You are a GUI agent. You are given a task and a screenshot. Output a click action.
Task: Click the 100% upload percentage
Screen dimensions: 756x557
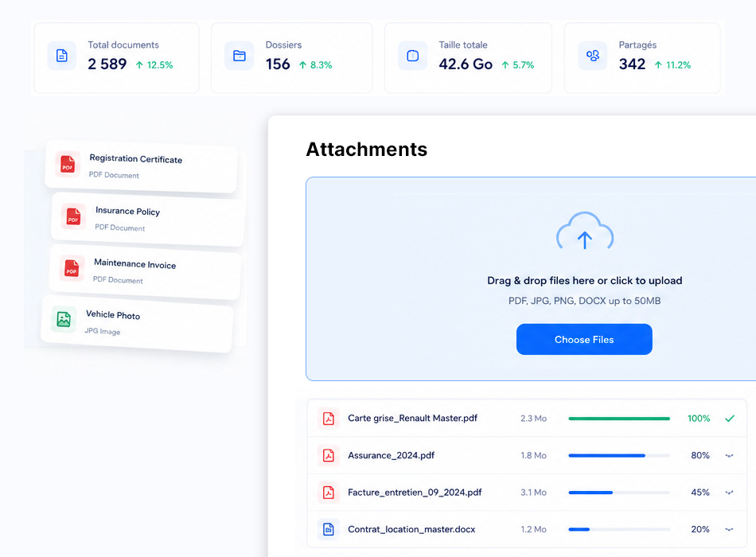699,419
